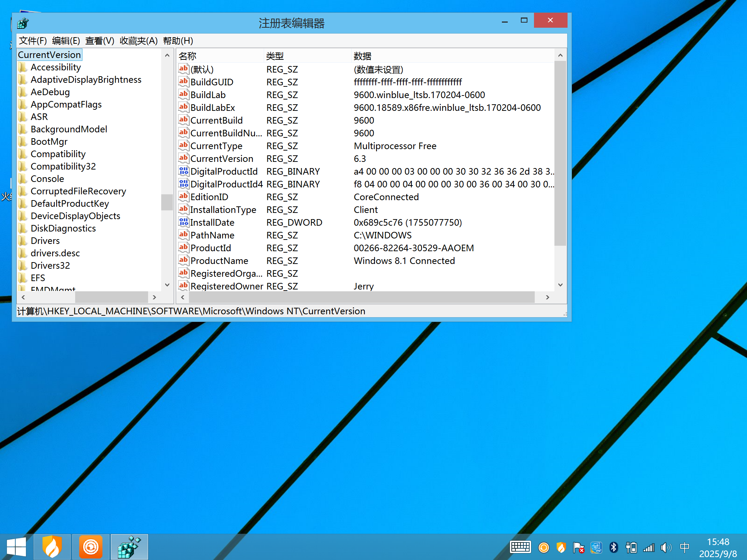The width and height of the screenshot is (747, 560).
Task: Click the Registry Editor title bar icon
Action: click(23, 23)
